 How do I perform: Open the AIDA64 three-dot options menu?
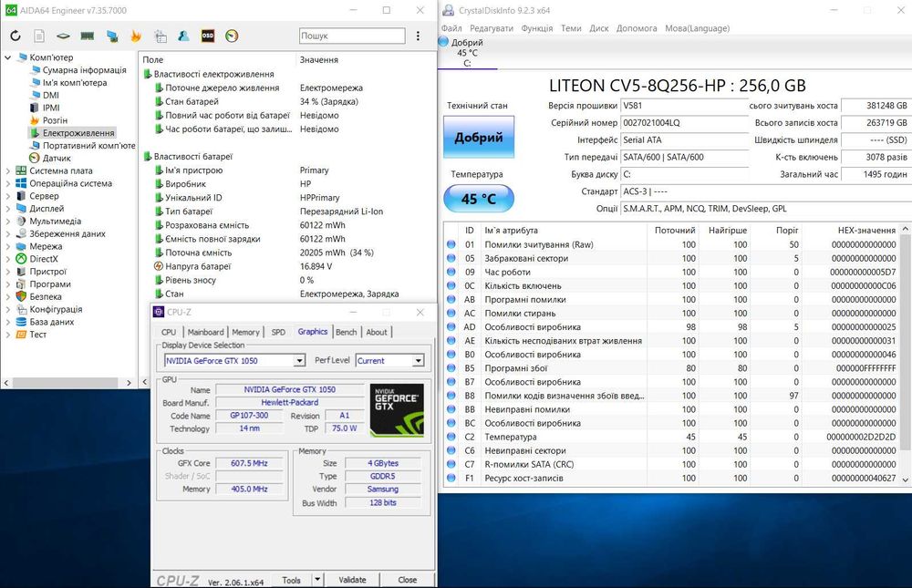click(418, 36)
